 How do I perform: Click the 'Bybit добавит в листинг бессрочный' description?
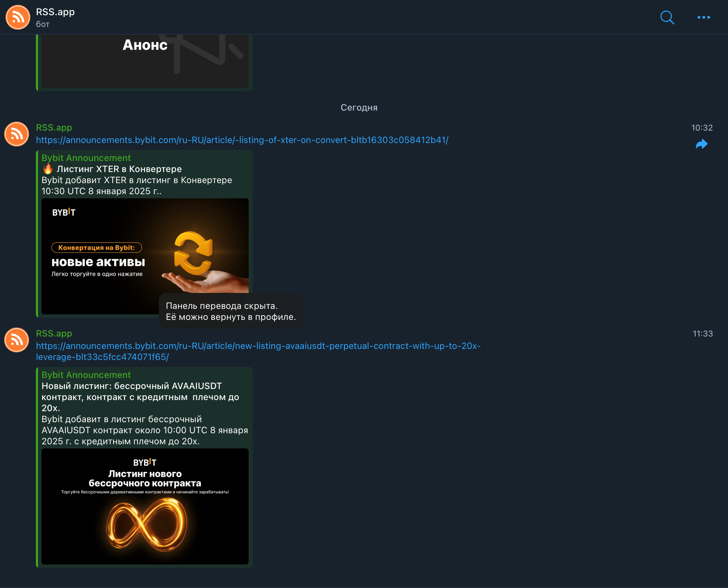(x=145, y=430)
